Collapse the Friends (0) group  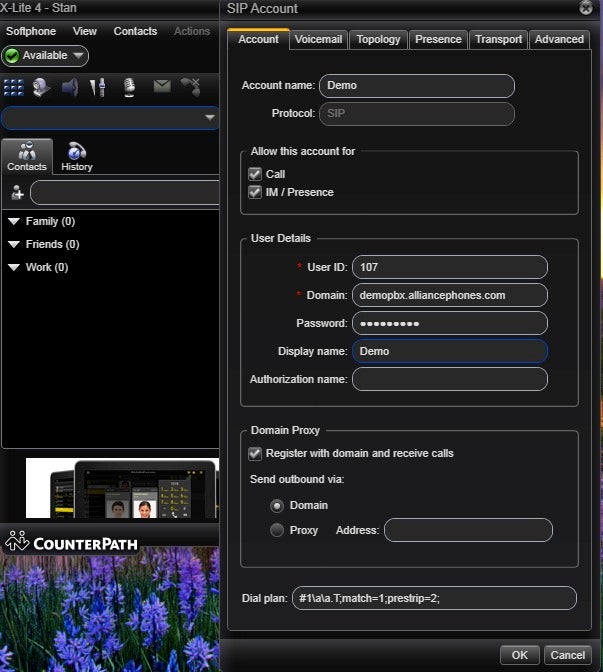(x=14, y=244)
